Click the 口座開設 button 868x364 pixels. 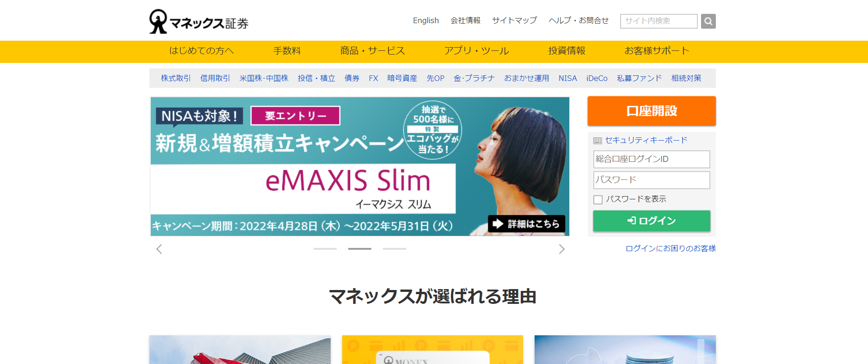[652, 111]
